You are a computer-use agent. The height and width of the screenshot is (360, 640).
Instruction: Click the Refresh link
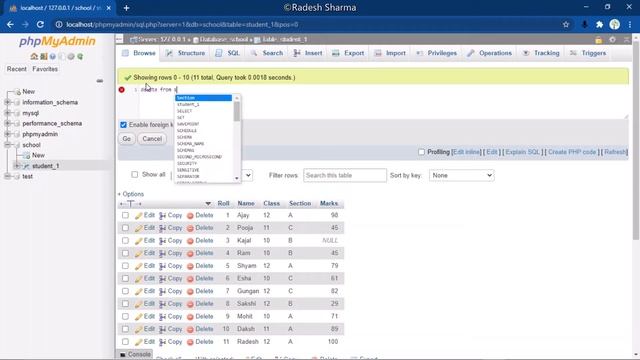(x=615, y=152)
